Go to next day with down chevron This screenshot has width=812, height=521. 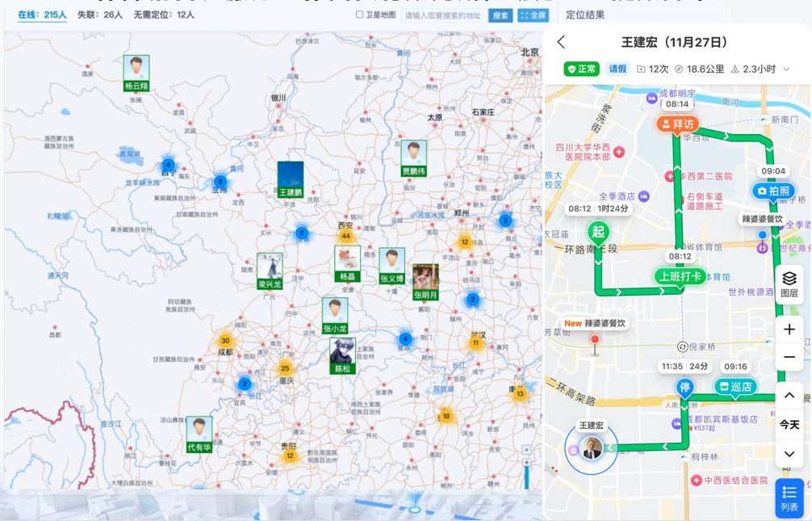click(788, 453)
